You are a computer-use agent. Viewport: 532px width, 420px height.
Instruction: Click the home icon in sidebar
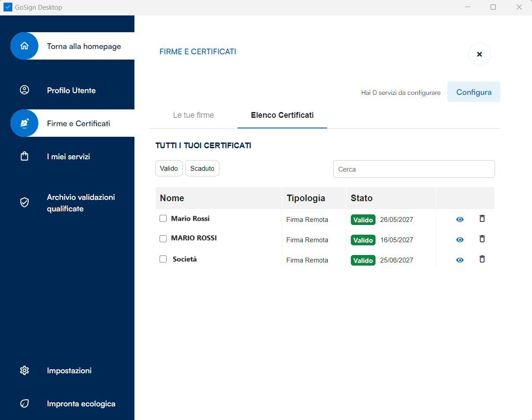click(25, 46)
